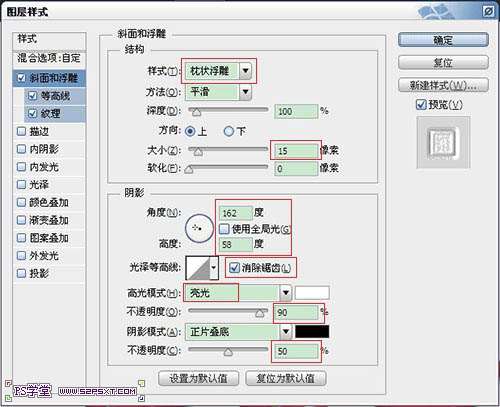Screen dimensions: 500x407
Task: Select the 纹理 sub-item label
Action: (50, 113)
